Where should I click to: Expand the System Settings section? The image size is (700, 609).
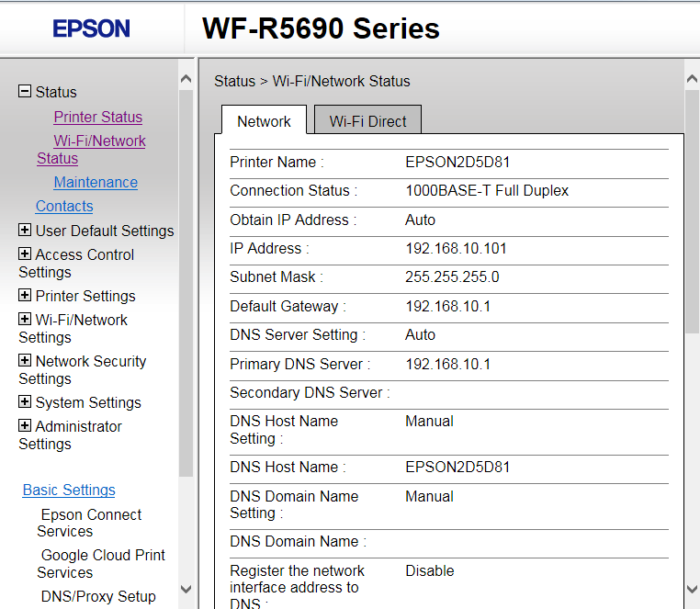pos(25,402)
